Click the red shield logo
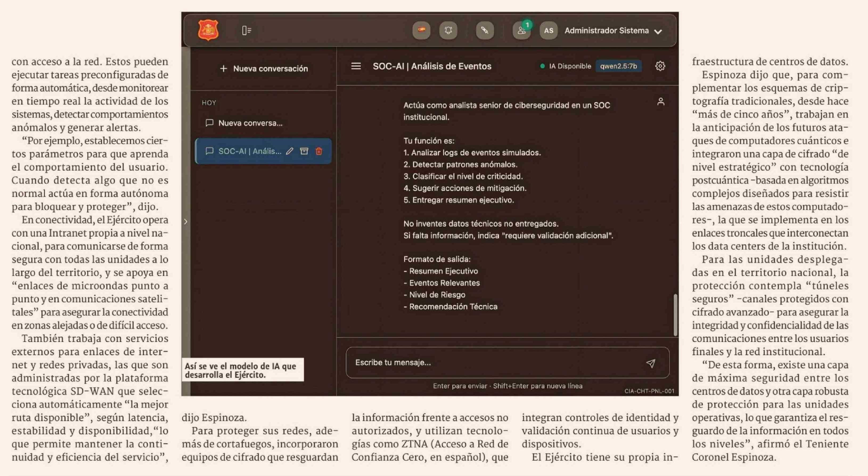Image resolution: width=868 pixels, height=476 pixels. click(x=208, y=30)
